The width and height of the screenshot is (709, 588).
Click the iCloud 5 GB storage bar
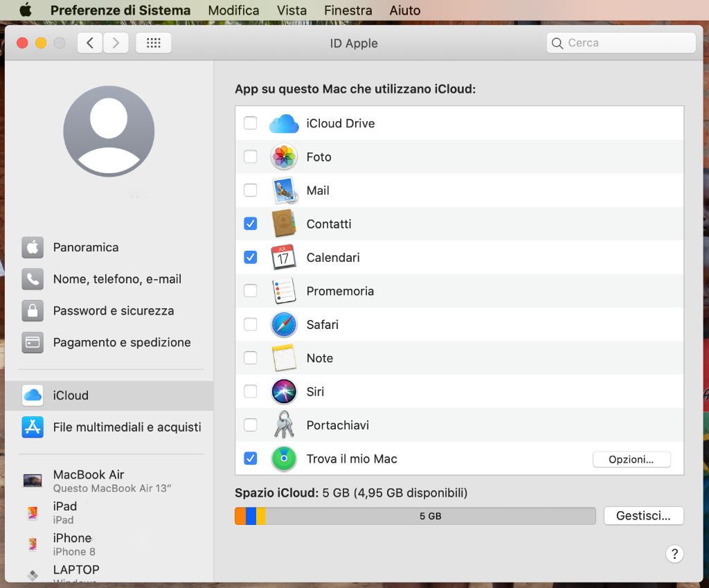[x=415, y=516]
